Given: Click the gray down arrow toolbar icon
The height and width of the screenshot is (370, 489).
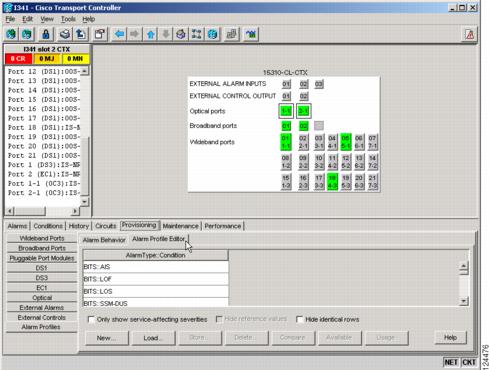Looking at the screenshot, I should click(166, 34).
